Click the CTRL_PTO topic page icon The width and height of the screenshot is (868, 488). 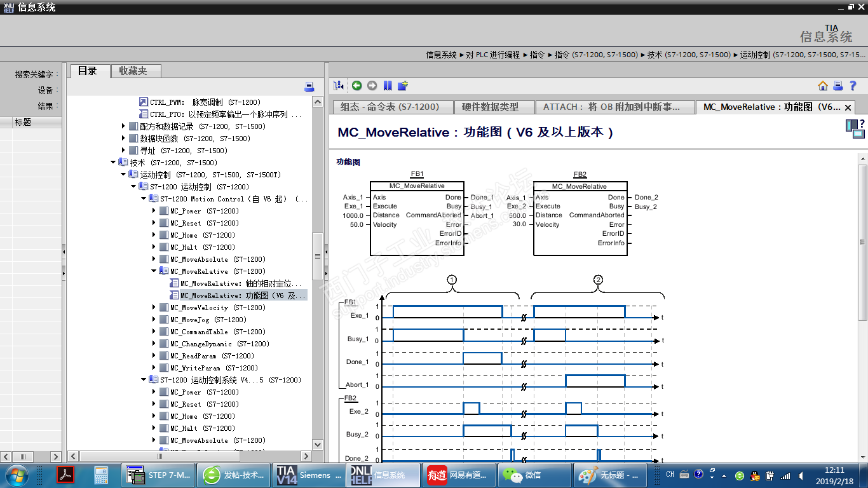click(x=143, y=114)
